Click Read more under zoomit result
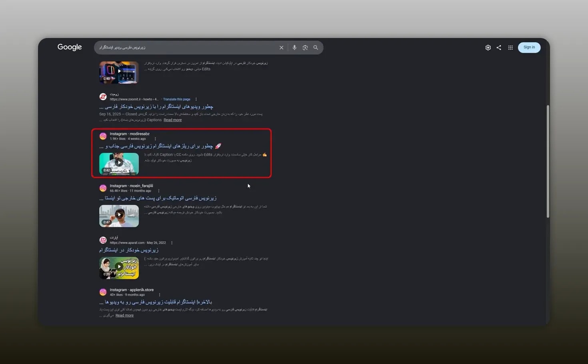This screenshot has height=364, width=588. tap(172, 120)
